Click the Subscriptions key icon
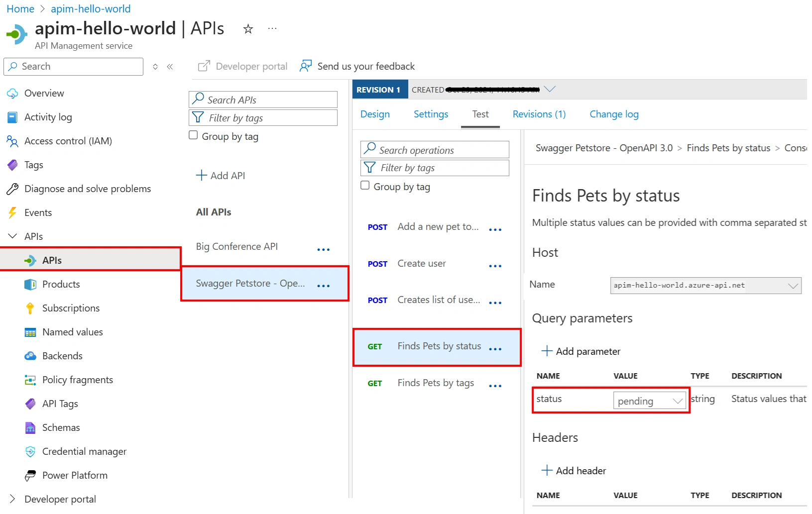812x514 pixels. click(x=30, y=308)
